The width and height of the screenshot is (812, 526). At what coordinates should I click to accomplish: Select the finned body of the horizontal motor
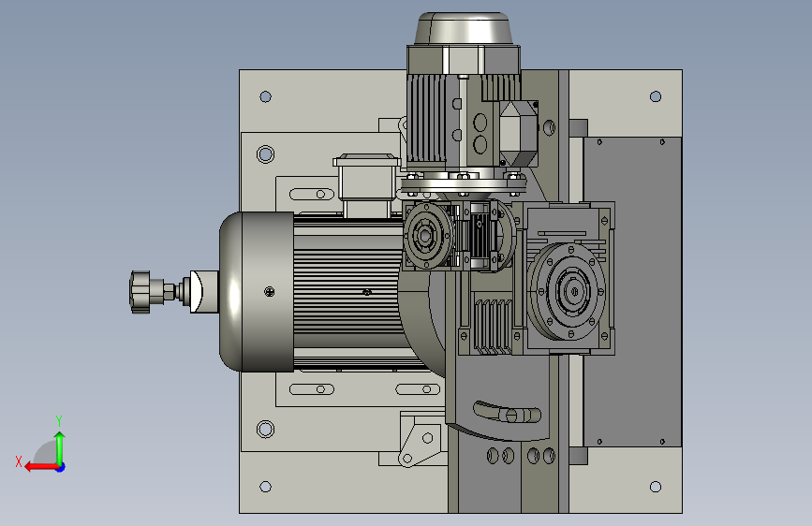point(347,292)
